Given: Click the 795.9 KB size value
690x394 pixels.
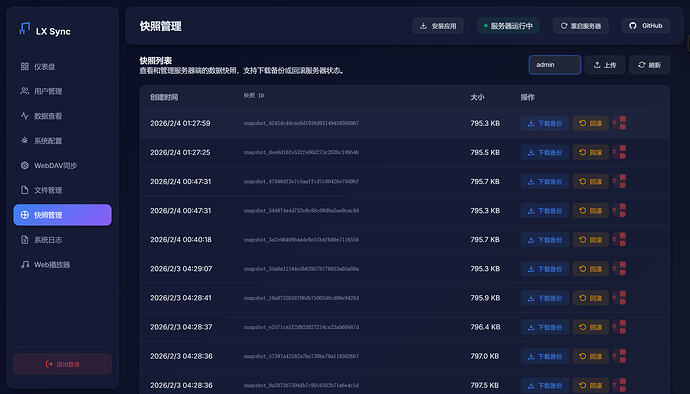Looking at the screenshot, I should click(x=485, y=298).
